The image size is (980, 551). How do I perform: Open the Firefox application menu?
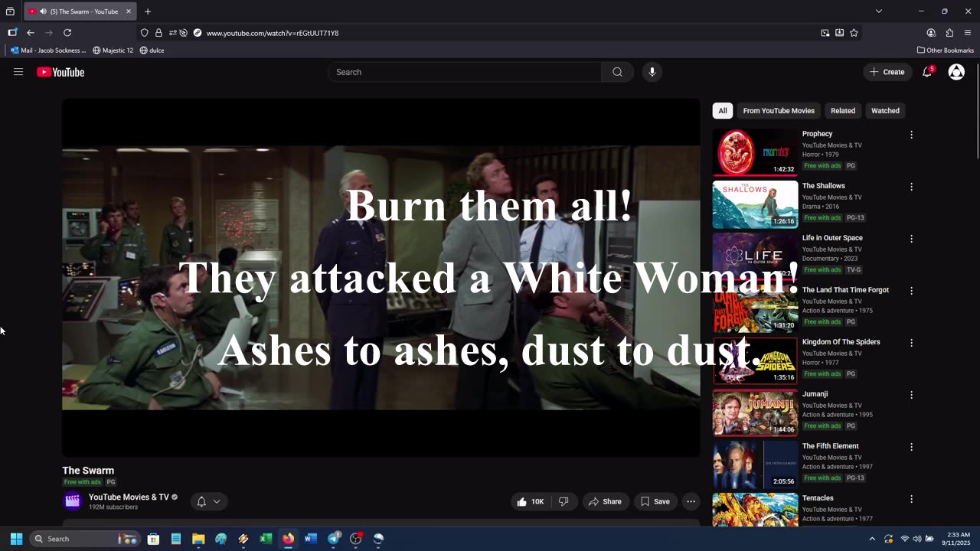click(x=968, y=33)
